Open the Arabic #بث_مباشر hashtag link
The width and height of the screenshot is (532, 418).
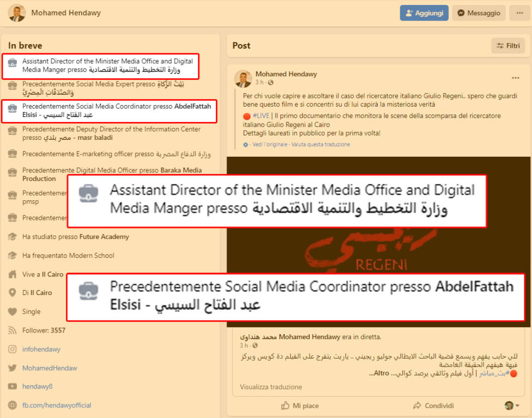[494, 373]
